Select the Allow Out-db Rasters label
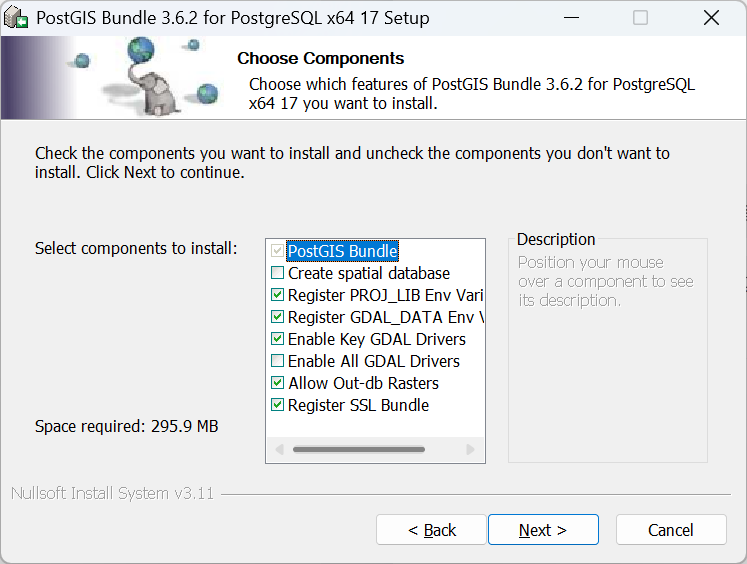 pyautogui.click(x=363, y=383)
